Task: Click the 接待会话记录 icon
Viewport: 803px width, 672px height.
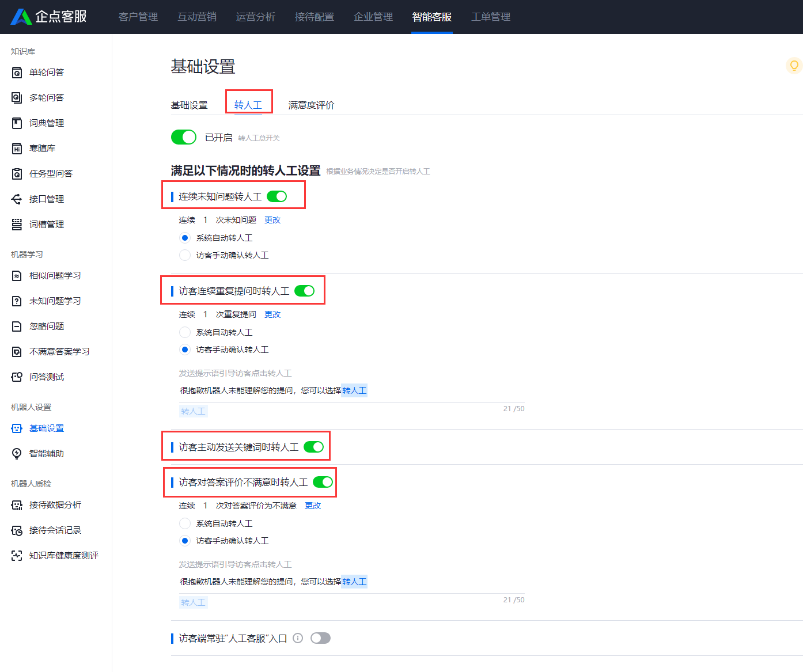Action: pyautogui.click(x=17, y=530)
